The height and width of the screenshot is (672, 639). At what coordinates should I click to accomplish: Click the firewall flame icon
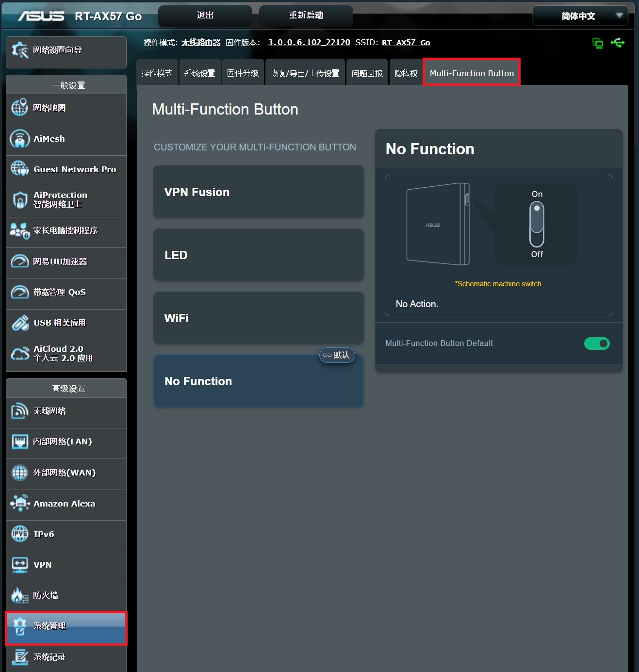point(19,595)
